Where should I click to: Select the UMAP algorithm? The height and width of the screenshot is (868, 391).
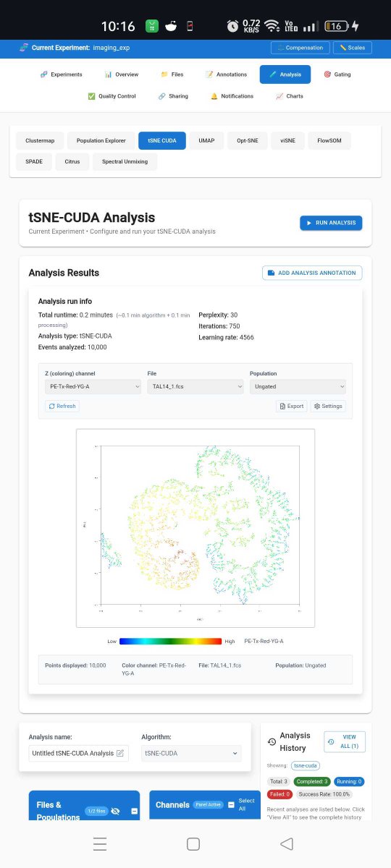[x=206, y=141]
